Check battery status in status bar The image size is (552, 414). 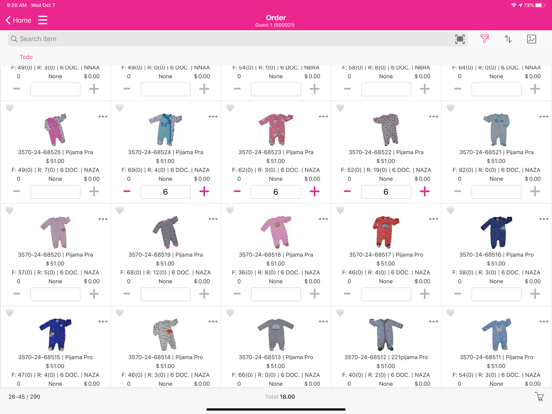pyautogui.click(x=535, y=5)
